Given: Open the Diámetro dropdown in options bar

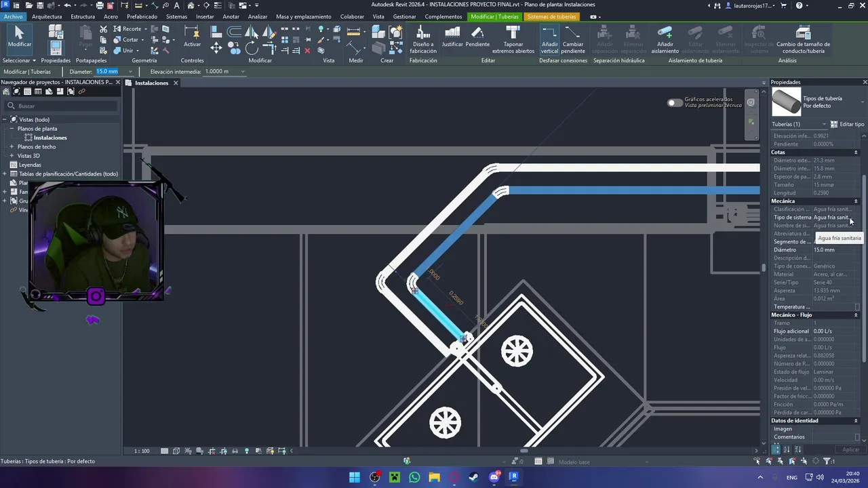Looking at the screenshot, I should 130,71.
